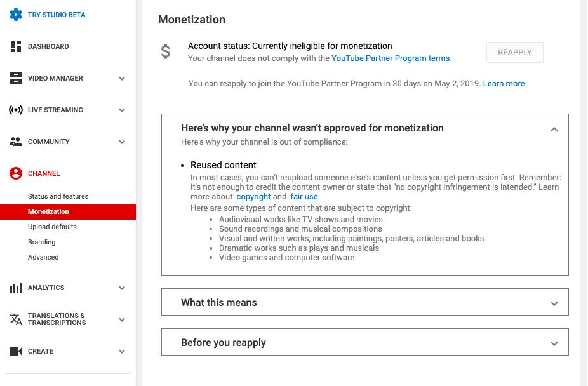Click the Community people icon
The width and height of the screenshot is (588, 386).
pyautogui.click(x=16, y=142)
